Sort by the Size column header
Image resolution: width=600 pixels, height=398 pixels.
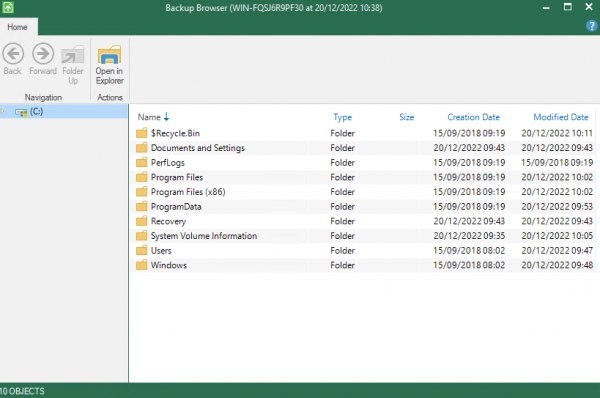(406, 117)
